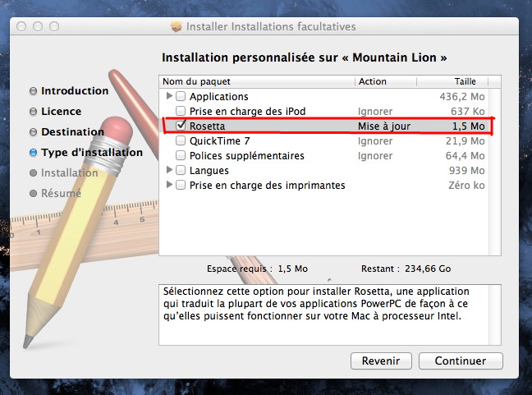Image resolution: width=532 pixels, height=395 pixels.
Task: Click the Zéro ko size value
Action: 466,186
